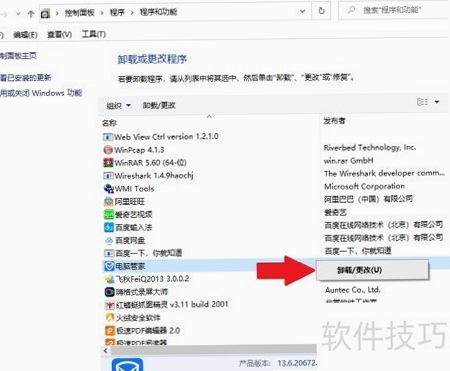Open the recent locations dropdown arrow
Image resolution: width=450 pixels, height=371 pixels.
tap(18, 14)
